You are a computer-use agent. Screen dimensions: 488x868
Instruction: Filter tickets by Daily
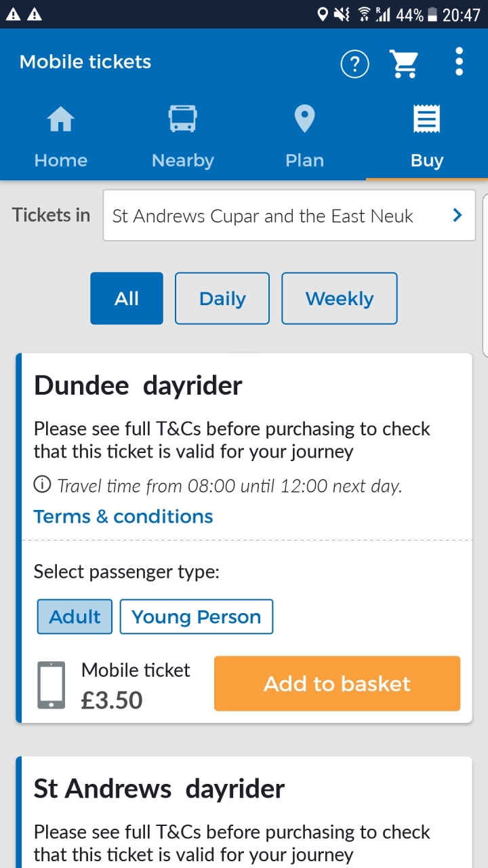pyautogui.click(x=222, y=298)
